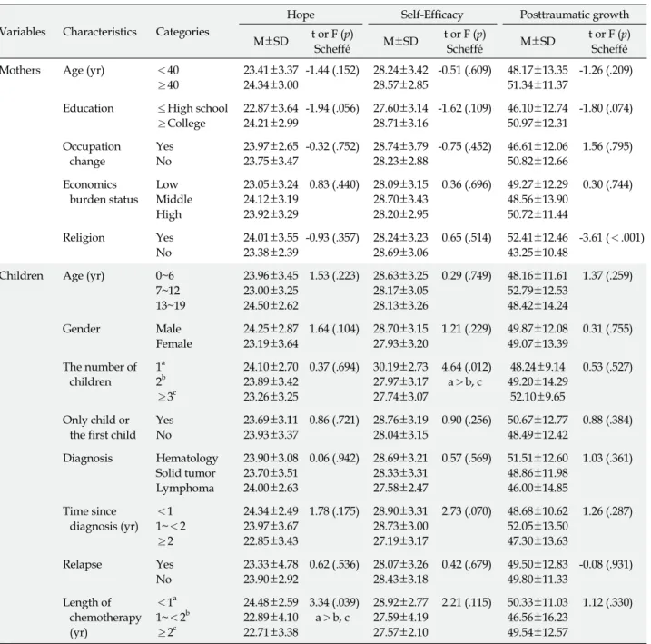This screenshot has height=644, width=651.
Task: Click the 'Self-Efficacy' column header
Action: (432, 15)
